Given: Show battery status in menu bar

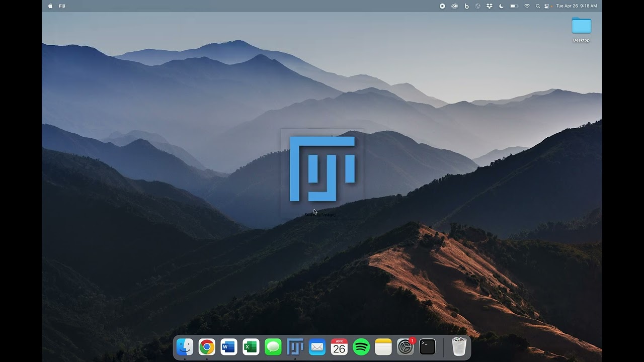Looking at the screenshot, I should (514, 6).
